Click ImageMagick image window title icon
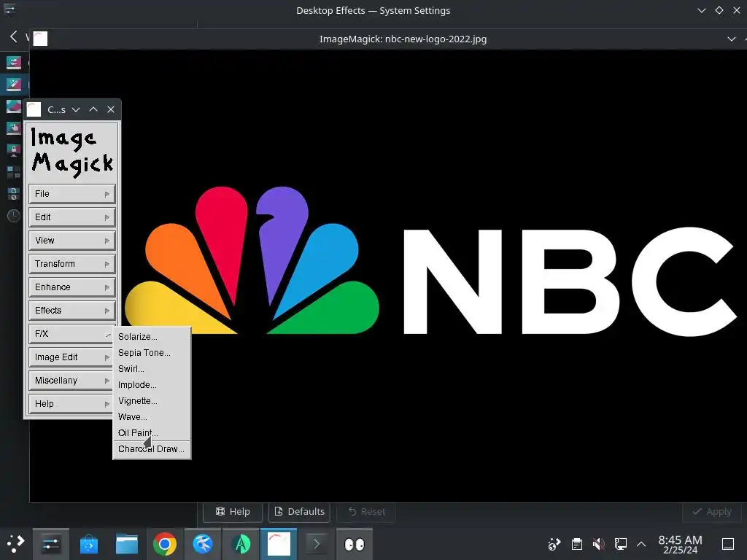This screenshot has height=560, width=747. 41,39
